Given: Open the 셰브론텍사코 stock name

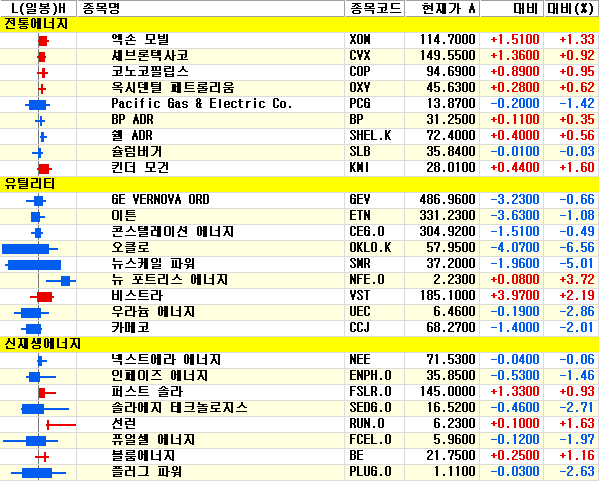Looking at the screenshot, I should (150, 56).
